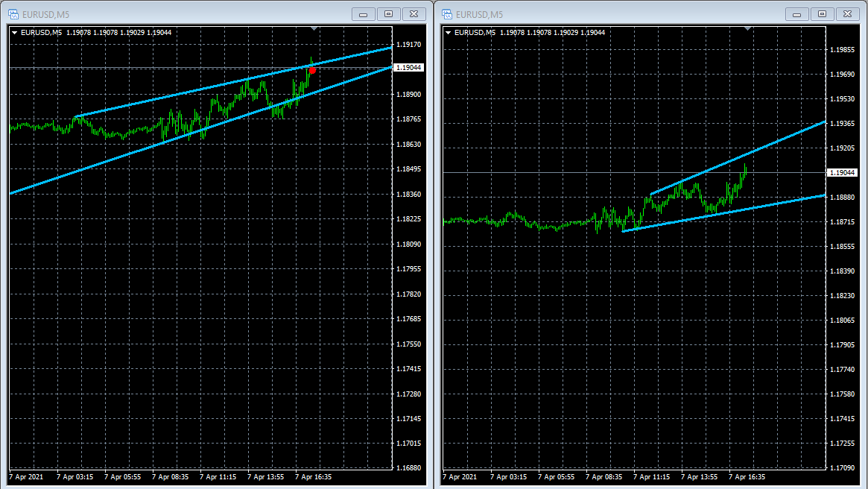Click the 1.19365 price level on right scale
Screen dimensions: 868x489
click(842, 124)
